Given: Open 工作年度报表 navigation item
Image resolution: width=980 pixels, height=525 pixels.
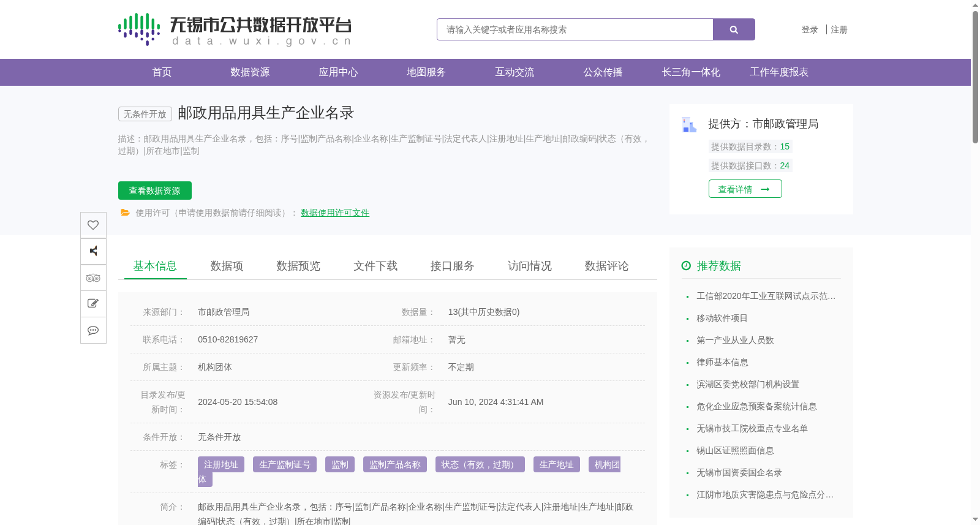Looking at the screenshot, I should 779,72.
